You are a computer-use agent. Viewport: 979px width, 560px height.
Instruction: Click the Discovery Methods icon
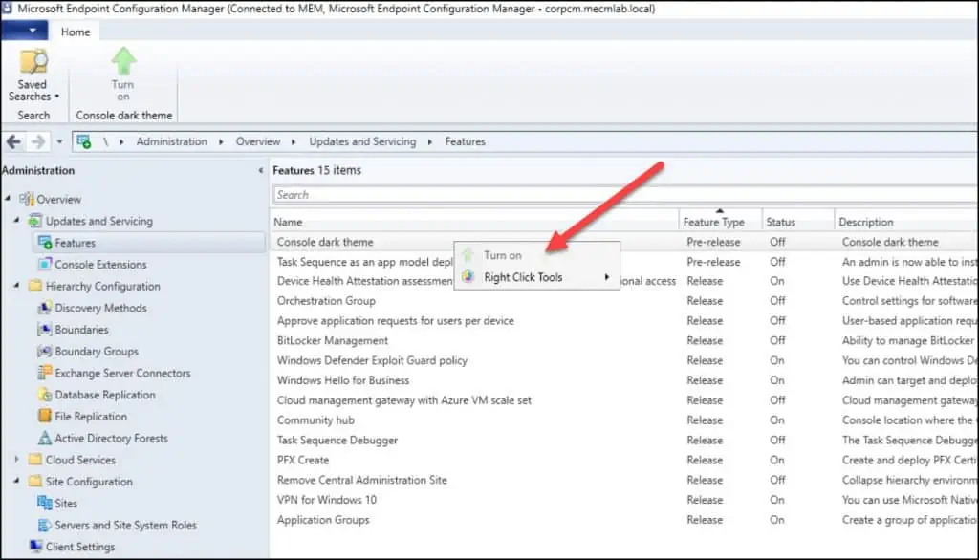[45, 308]
